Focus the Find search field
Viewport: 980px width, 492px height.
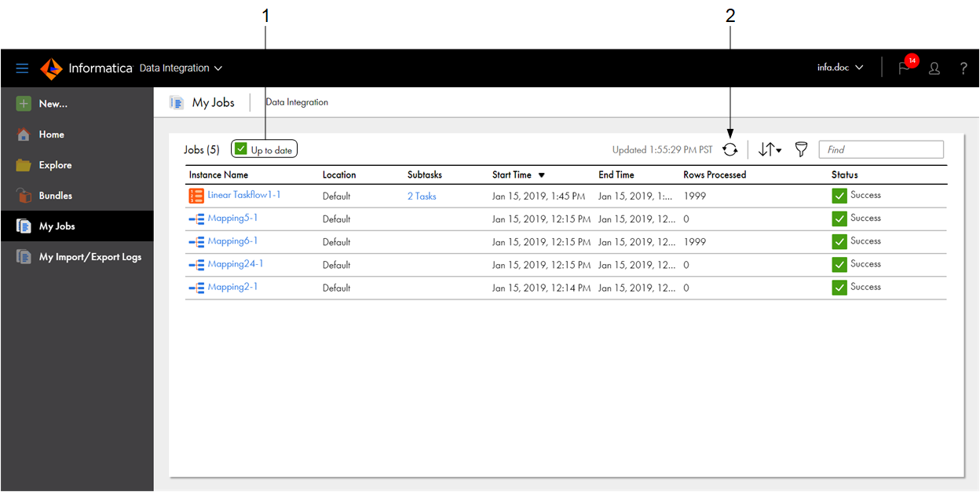pyautogui.click(x=881, y=149)
